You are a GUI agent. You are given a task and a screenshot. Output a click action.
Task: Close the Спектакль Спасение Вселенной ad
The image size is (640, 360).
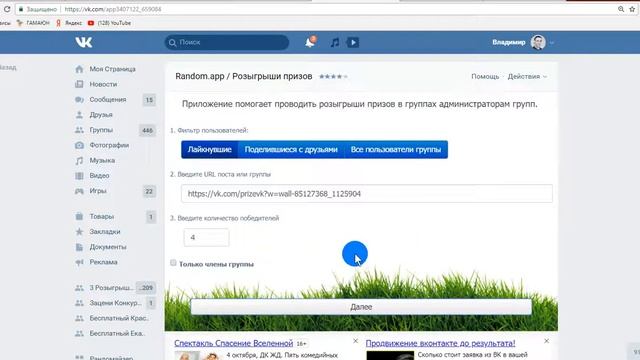click(x=356, y=341)
